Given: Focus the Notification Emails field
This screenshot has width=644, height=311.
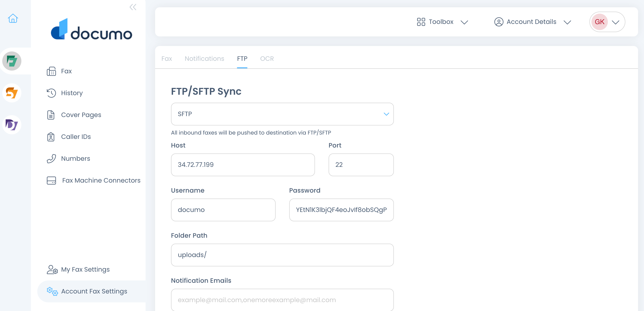Looking at the screenshot, I should pos(282,300).
